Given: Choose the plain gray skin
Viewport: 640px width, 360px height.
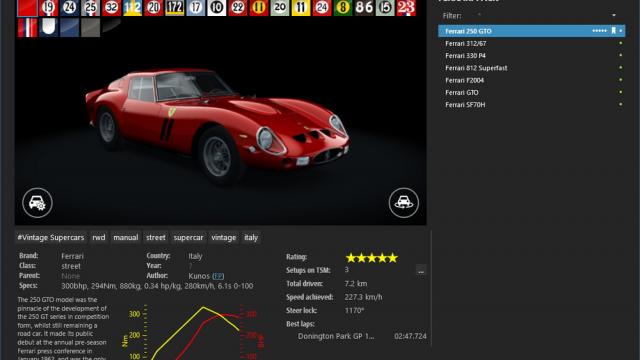Looking at the screenshot, I should (x=90, y=27).
